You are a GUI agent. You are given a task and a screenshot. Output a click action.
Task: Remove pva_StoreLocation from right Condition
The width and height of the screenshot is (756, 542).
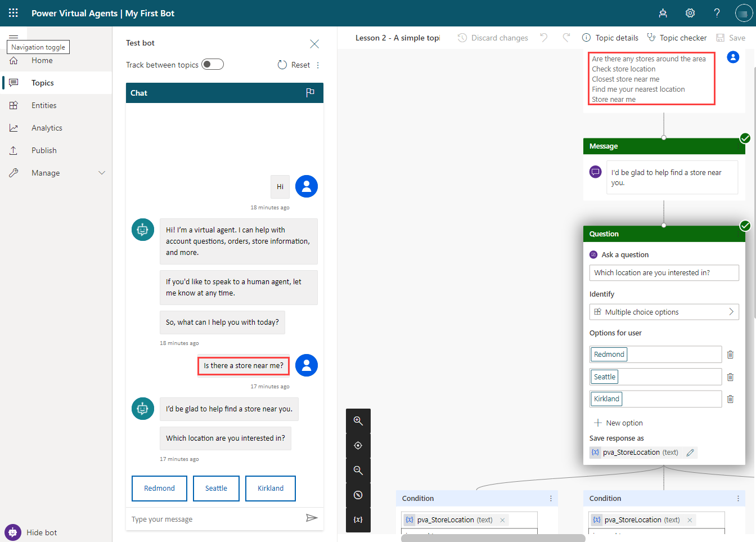[x=690, y=520]
